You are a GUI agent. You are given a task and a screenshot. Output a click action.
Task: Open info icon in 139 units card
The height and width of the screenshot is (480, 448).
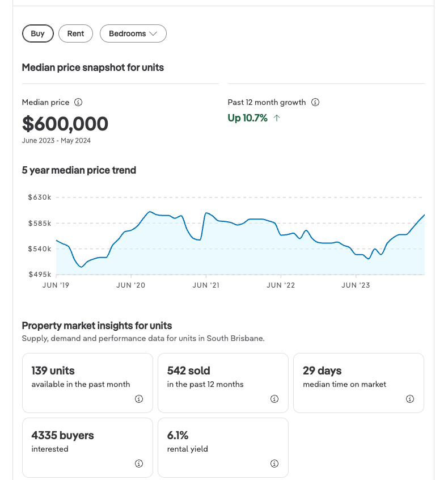coord(139,399)
